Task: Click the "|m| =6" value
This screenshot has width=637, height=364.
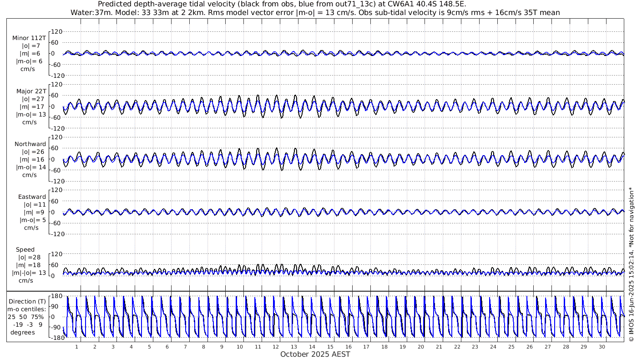Action: point(30,54)
